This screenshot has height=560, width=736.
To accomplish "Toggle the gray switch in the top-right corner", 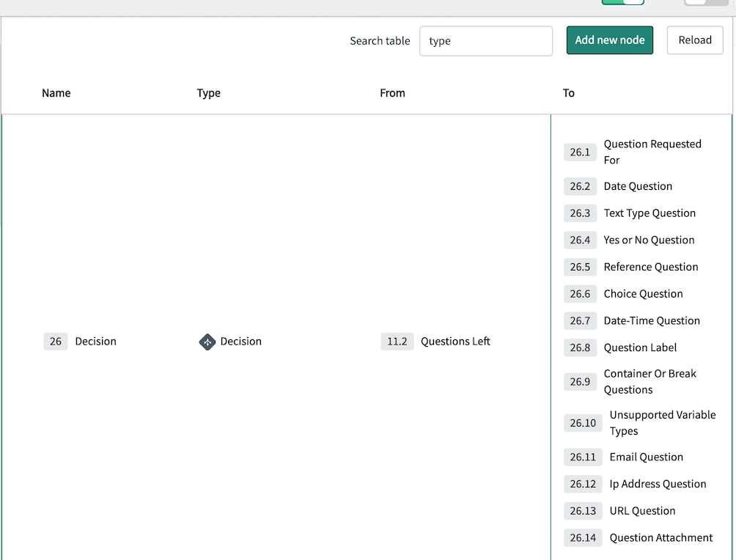I will [705, 2].
